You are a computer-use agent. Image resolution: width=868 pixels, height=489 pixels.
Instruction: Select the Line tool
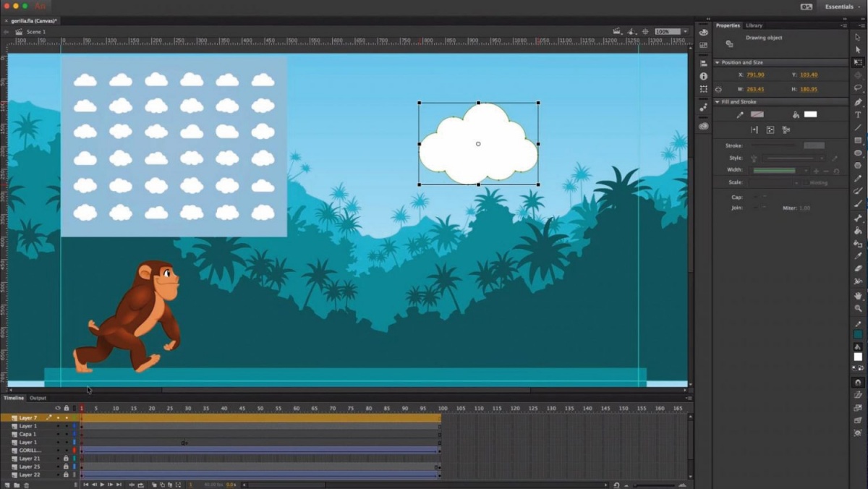(x=858, y=127)
